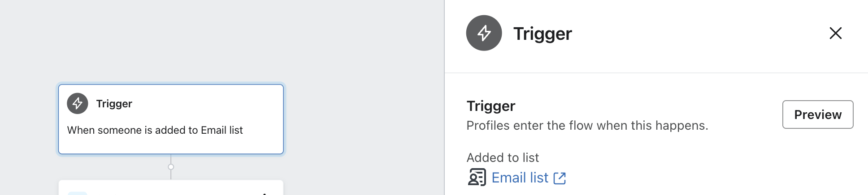Click the large Trigger title in the side panel header
The image size is (868, 195).
tap(542, 34)
